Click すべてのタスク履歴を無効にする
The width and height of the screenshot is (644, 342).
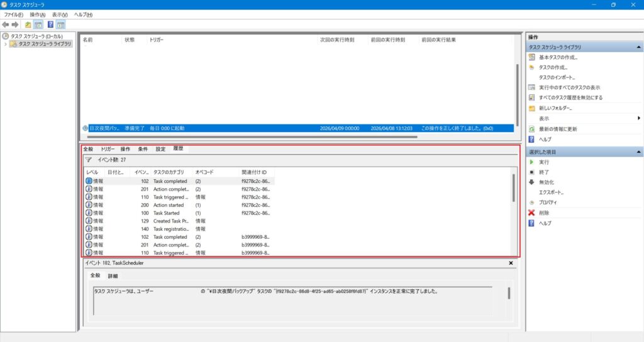(x=570, y=97)
